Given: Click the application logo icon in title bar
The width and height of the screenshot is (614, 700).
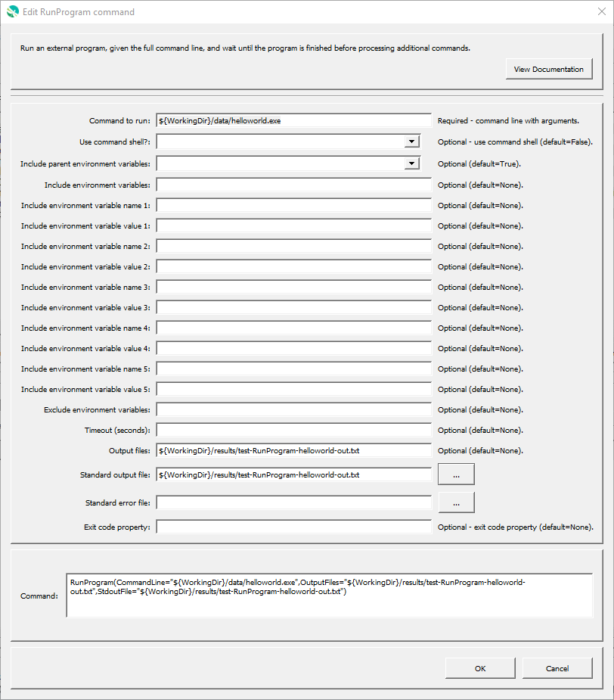Looking at the screenshot, I should [x=13, y=11].
